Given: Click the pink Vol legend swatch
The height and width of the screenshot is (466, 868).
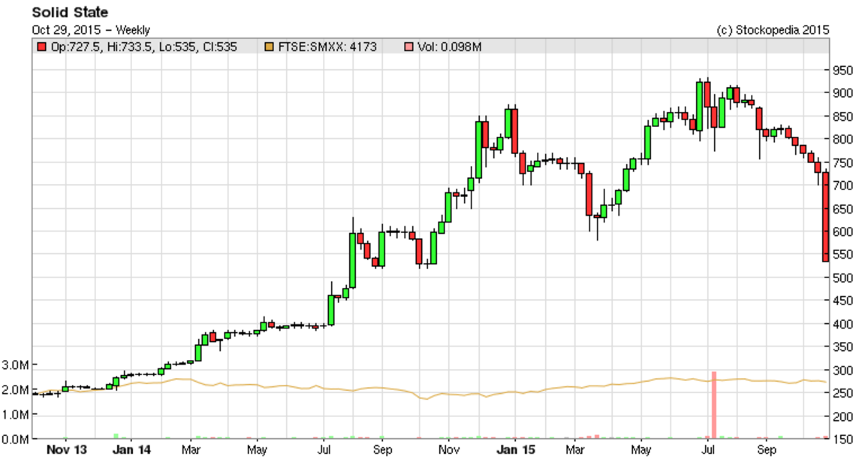Looking at the screenshot, I should [408, 47].
